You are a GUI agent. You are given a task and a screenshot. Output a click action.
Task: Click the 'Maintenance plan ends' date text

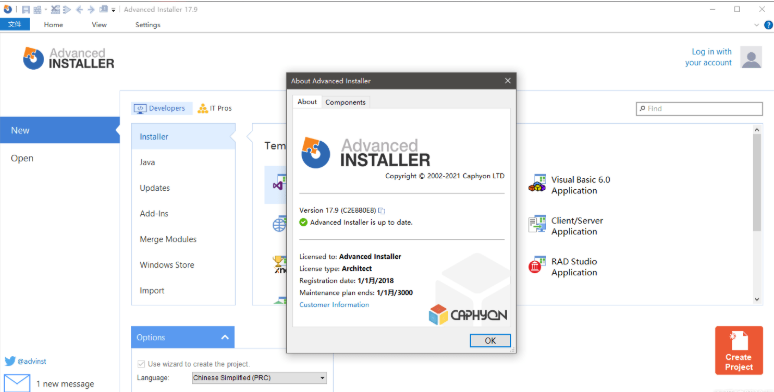(x=356, y=292)
